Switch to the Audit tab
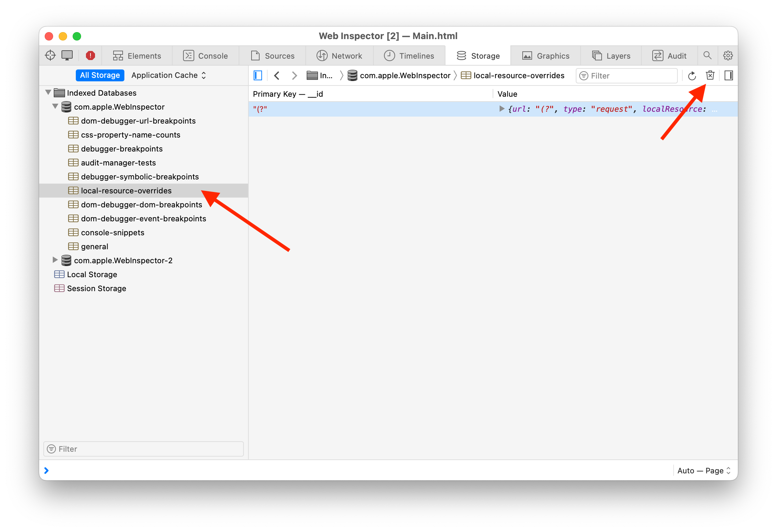This screenshot has width=777, height=532. point(669,56)
